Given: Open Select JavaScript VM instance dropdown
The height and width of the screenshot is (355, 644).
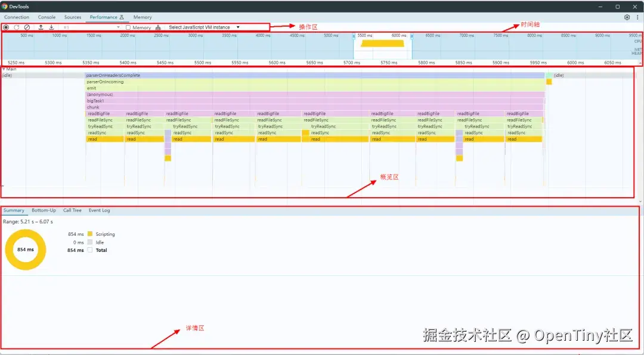Looking at the screenshot, I should [x=204, y=27].
